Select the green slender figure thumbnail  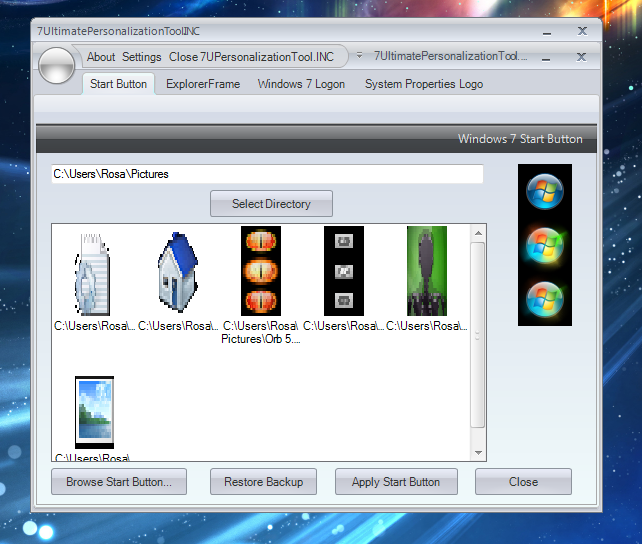tap(427, 271)
